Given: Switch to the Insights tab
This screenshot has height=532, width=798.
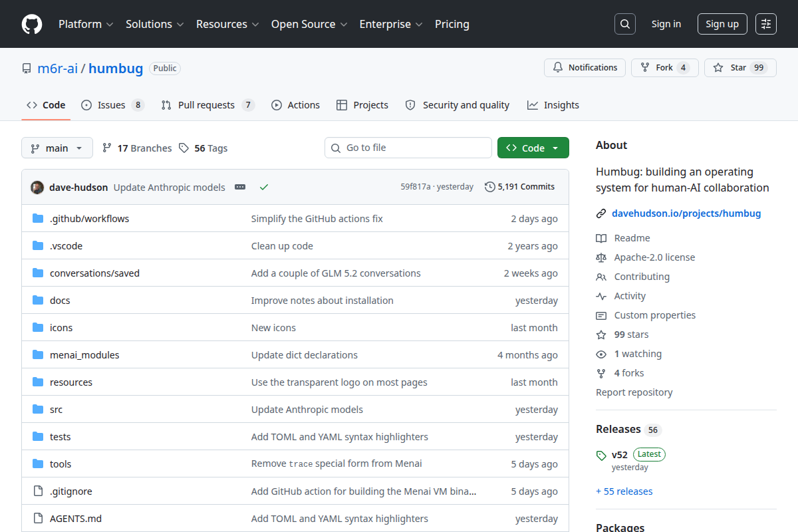Looking at the screenshot, I should coord(553,105).
